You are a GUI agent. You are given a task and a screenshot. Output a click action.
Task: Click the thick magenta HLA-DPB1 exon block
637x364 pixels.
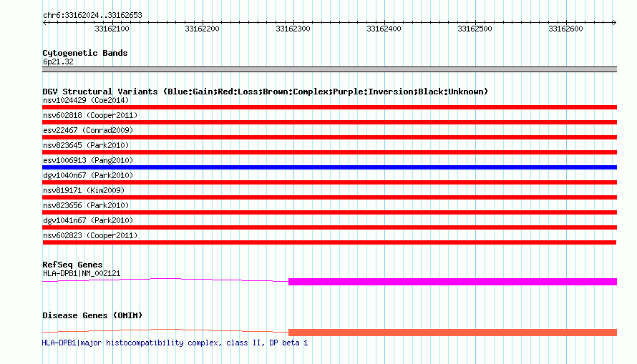[452, 282]
